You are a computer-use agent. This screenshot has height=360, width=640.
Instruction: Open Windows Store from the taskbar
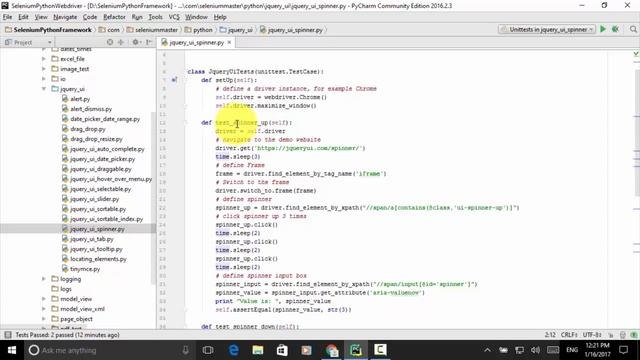point(282,350)
